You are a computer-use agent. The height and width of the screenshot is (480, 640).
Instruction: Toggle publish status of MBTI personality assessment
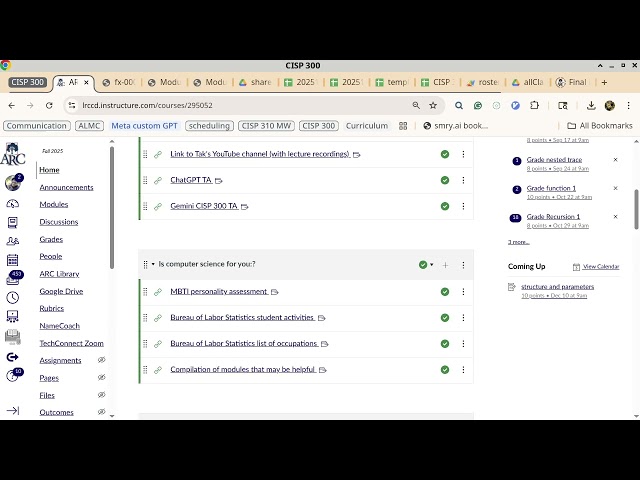[x=445, y=292]
